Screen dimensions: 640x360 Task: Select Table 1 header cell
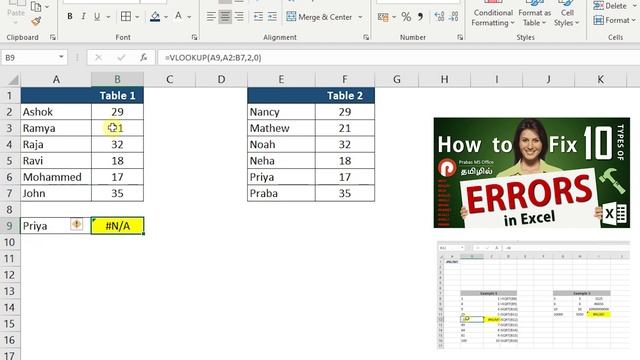coord(118,96)
